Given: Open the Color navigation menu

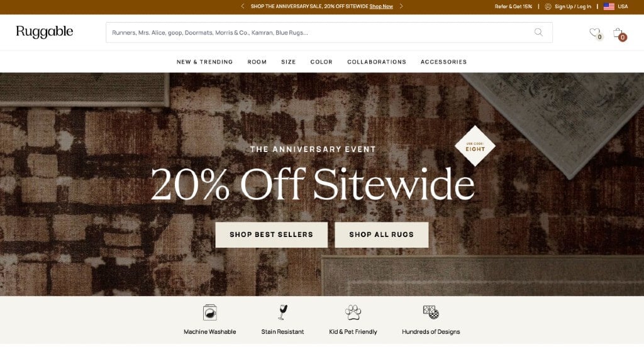Looking at the screenshot, I should pyautogui.click(x=321, y=62).
